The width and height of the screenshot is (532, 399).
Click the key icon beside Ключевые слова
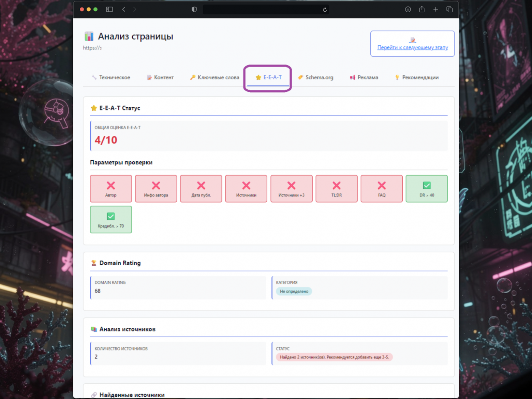(193, 77)
